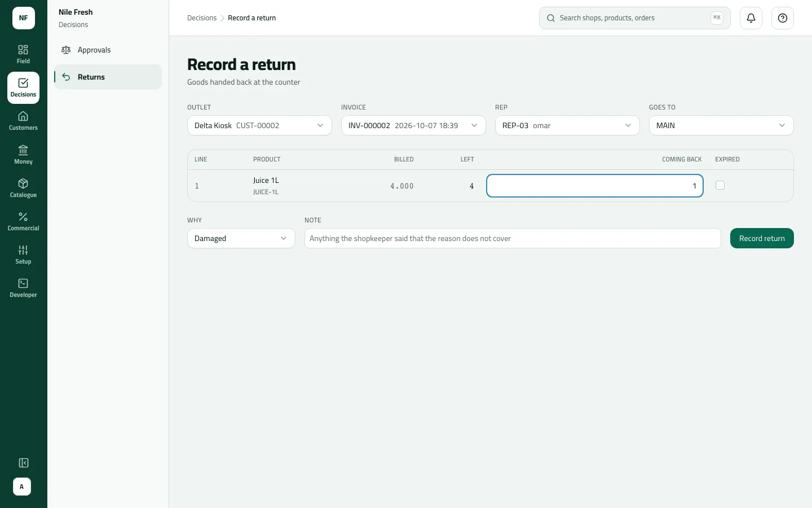Open the Outlet dropdown showing Delta Kiosk

tap(259, 125)
